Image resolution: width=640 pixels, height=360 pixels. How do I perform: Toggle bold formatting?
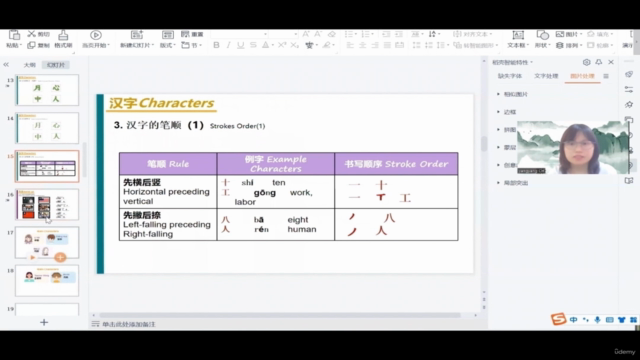pos(216,45)
